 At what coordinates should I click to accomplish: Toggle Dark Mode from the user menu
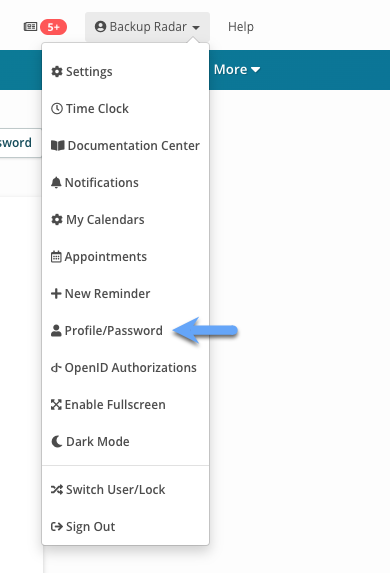coord(125,441)
